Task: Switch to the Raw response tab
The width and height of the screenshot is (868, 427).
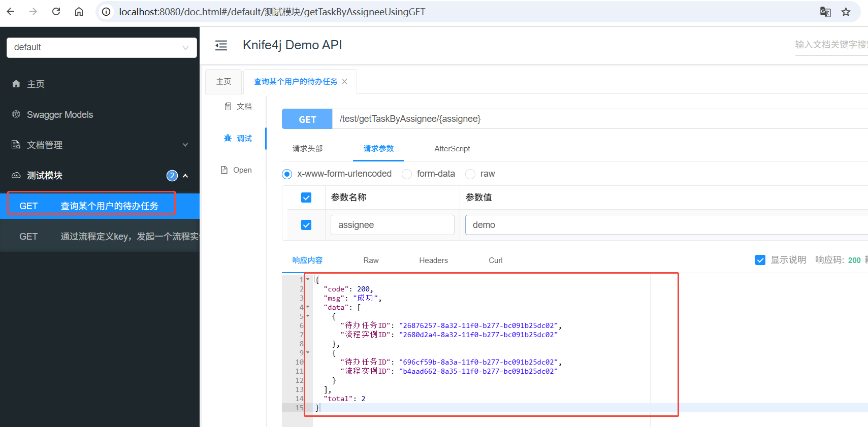Action: tap(371, 260)
